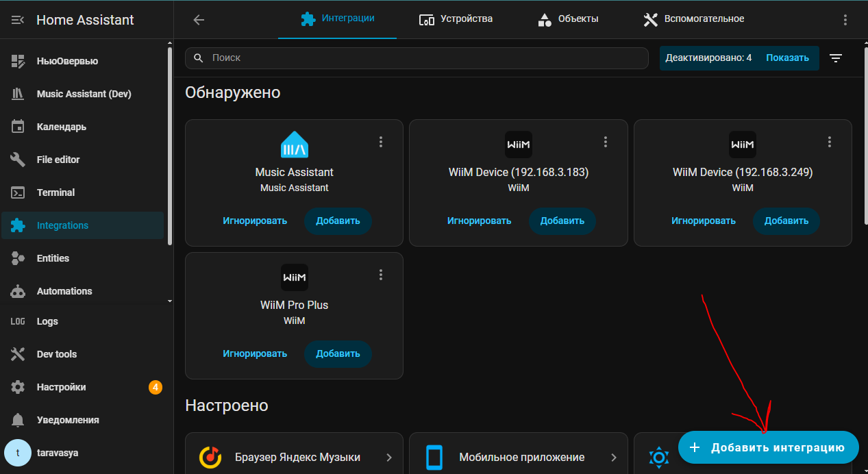
Task: Add WiiM Device 192.168.3.183
Action: [x=562, y=221]
